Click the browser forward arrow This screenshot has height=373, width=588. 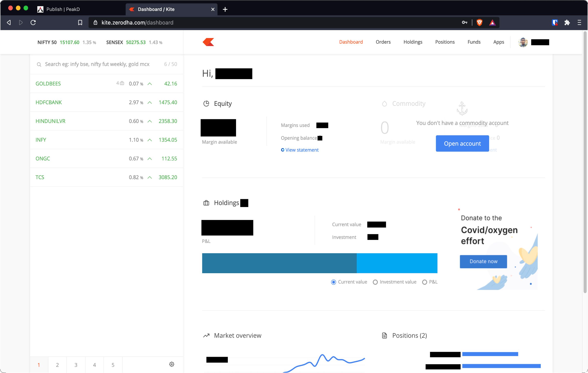click(21, 22)
